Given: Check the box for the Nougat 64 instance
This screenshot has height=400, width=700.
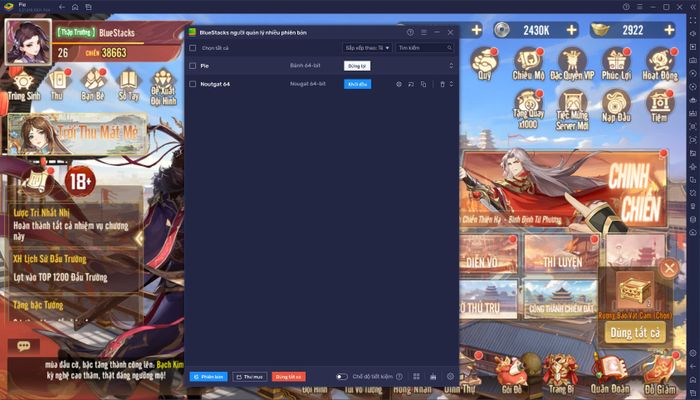Looking at the screenshot, I should (x=192, y=84).
